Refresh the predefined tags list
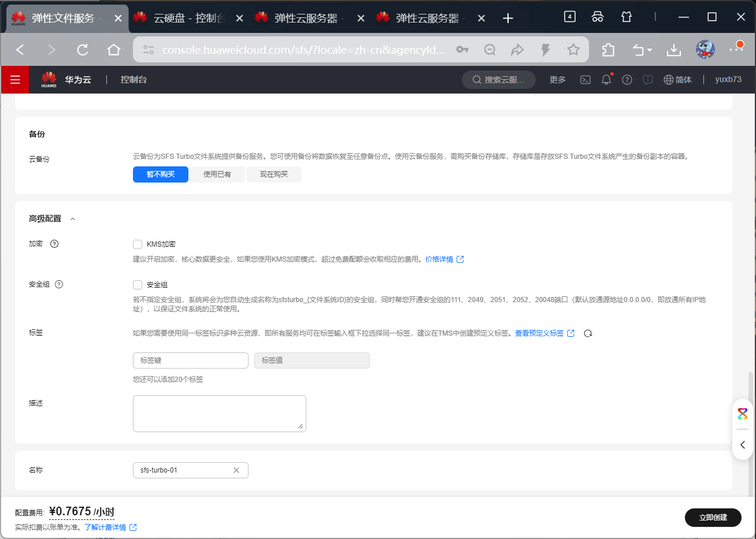This screenshot has width=756, height=539. [x=588, y=333]
